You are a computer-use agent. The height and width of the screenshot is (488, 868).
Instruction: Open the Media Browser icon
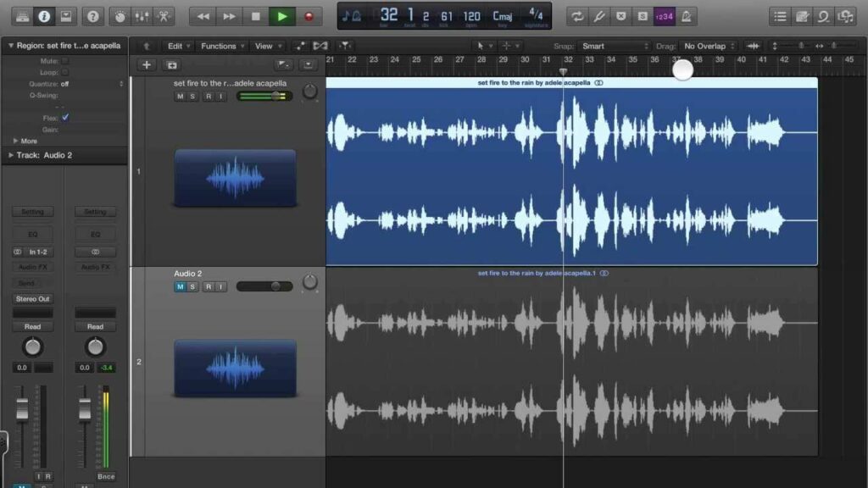(846, 17)
